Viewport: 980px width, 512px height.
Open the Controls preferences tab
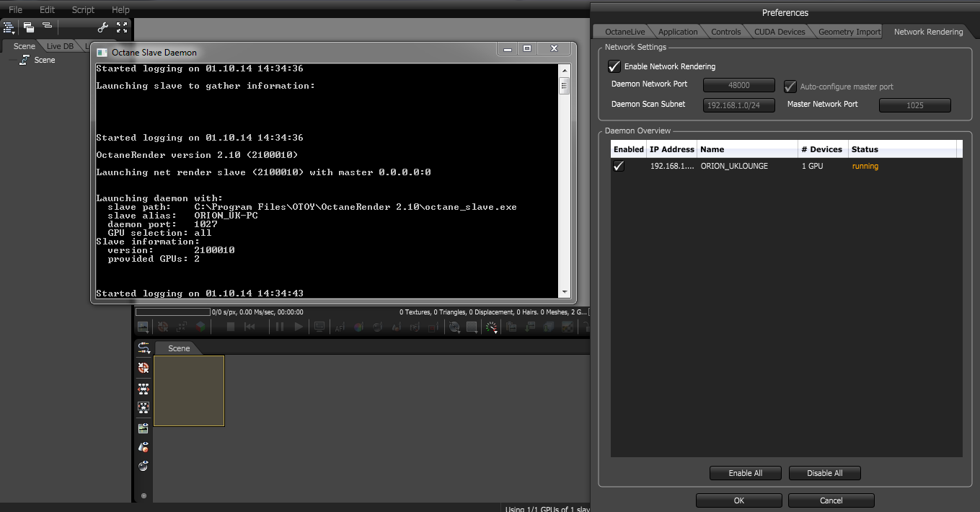point(725,32)
